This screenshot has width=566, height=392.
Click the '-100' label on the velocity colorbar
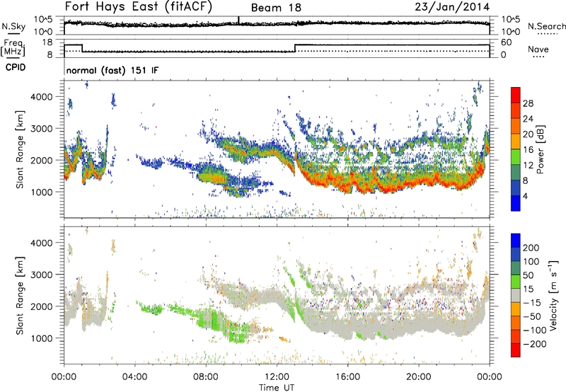tap(534, 330)
